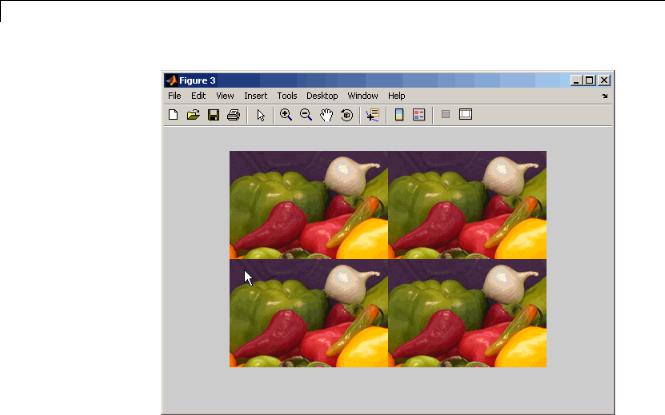Open the Edit menu
Viewport: 665px width, 415px height.
[198, 96]
